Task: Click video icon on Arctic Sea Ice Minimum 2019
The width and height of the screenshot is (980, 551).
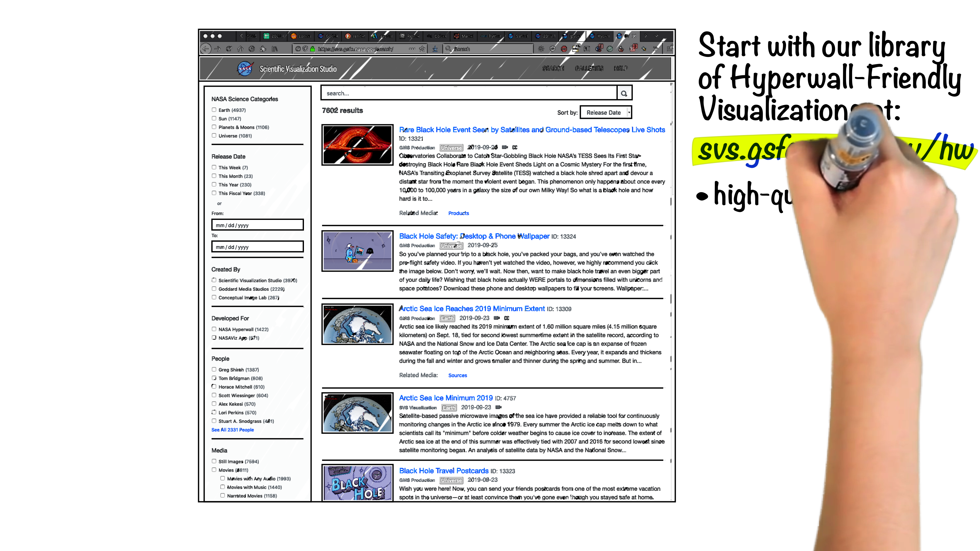Action: point(498,407)
